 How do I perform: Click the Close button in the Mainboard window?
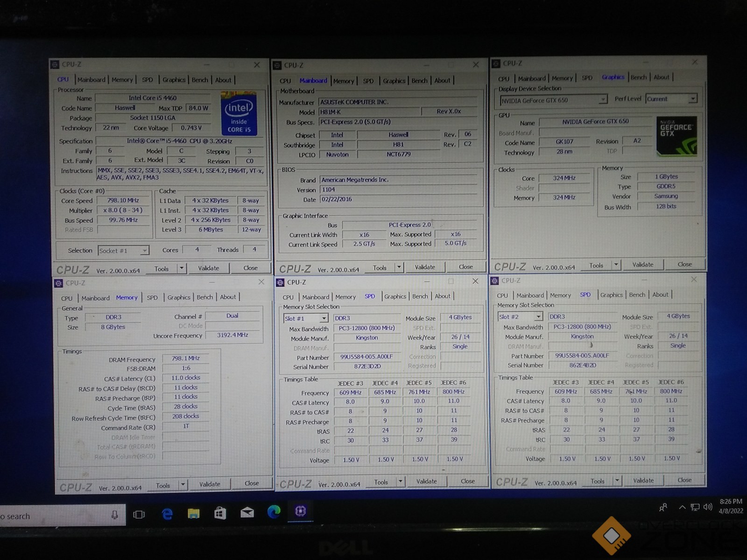465,267
